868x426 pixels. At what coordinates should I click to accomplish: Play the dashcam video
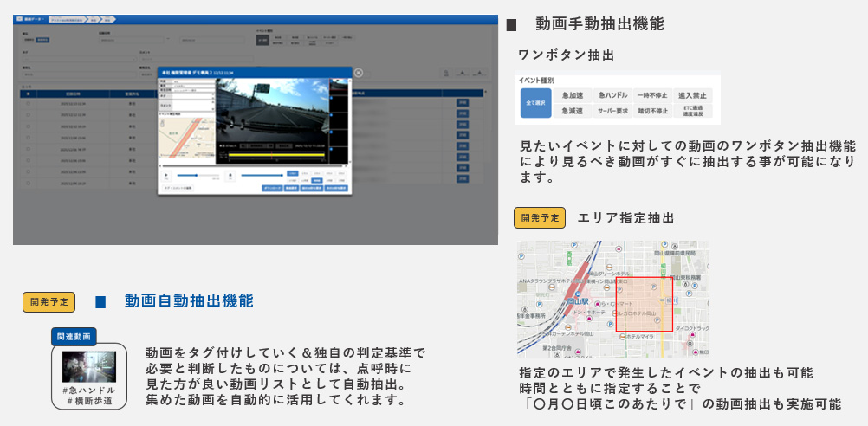165,176
